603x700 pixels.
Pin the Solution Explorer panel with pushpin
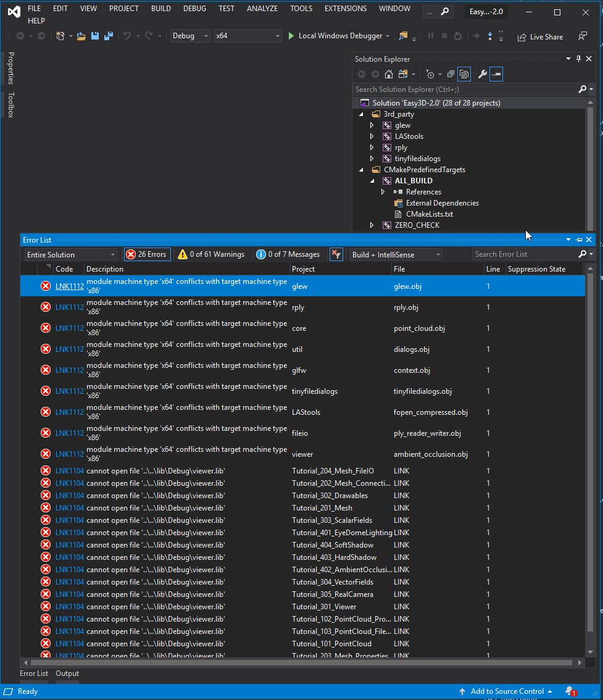[x=578, y=59]
